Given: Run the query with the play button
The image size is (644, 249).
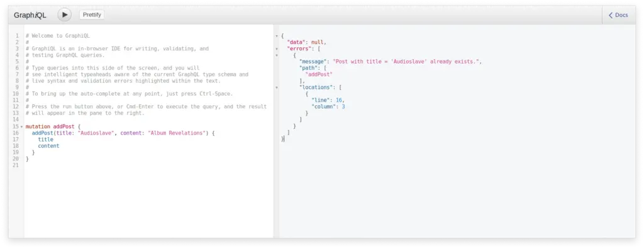Looking at the screenshot, I should pos(65,15).
